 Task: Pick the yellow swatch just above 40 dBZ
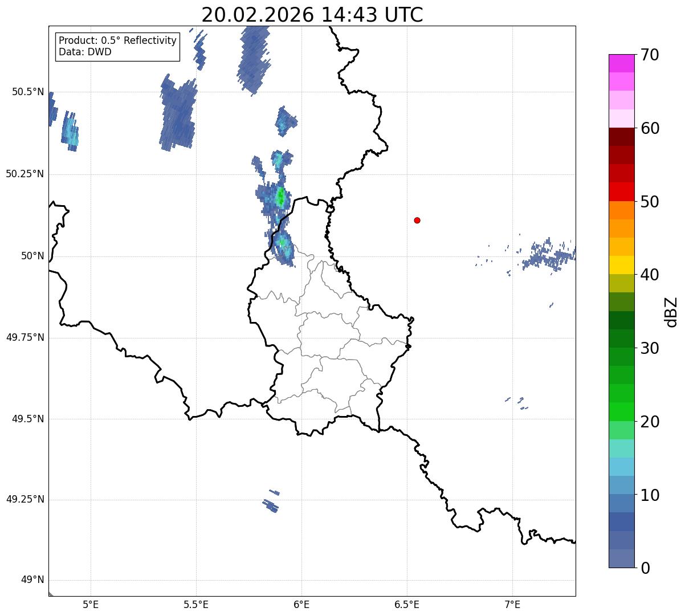(622, 265)
